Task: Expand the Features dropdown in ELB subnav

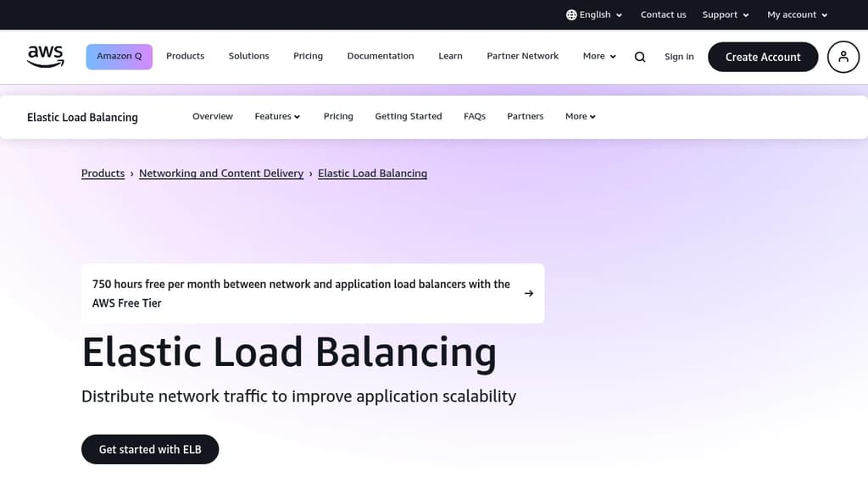Action: (277, 116)
